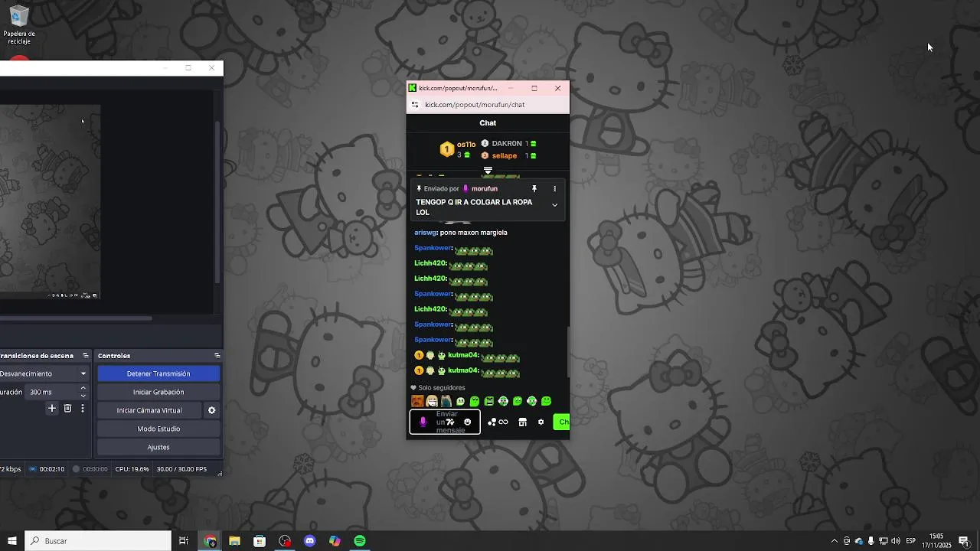Click the Kick chat vertical scrollbar
Image resolution: width=980 pixels, height=551 pixels.
pos(567,352)
